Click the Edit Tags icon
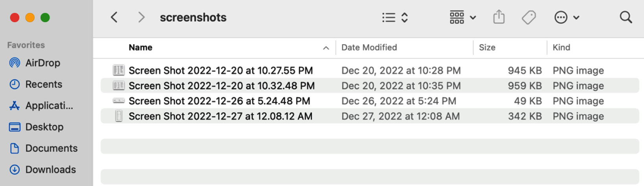 click(529, 17)
